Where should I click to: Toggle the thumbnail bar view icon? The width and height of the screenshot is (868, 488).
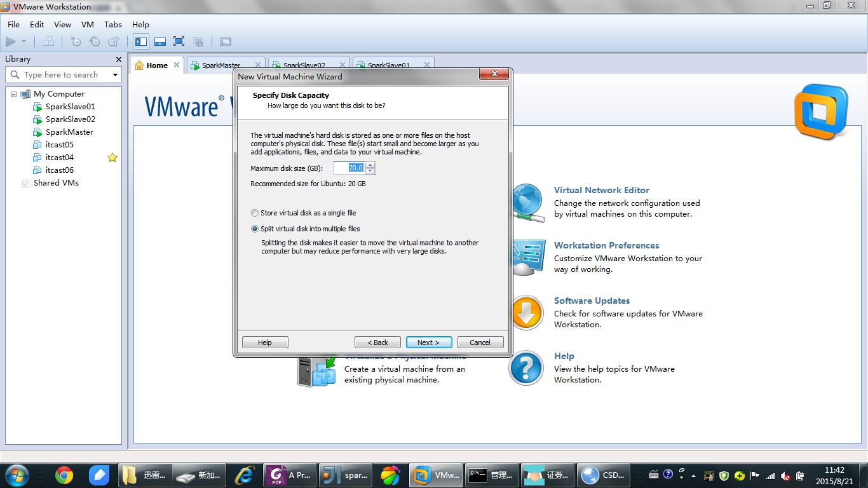click(160, 41)
